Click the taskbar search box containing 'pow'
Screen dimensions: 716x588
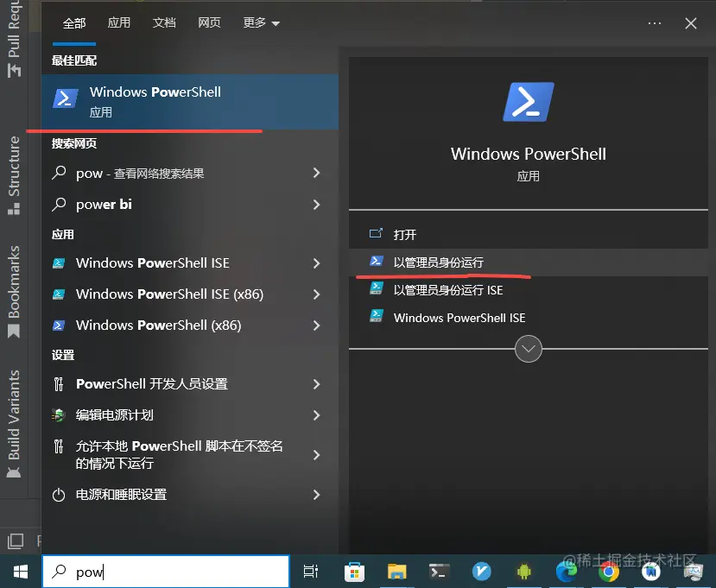[x=166, y=572]
